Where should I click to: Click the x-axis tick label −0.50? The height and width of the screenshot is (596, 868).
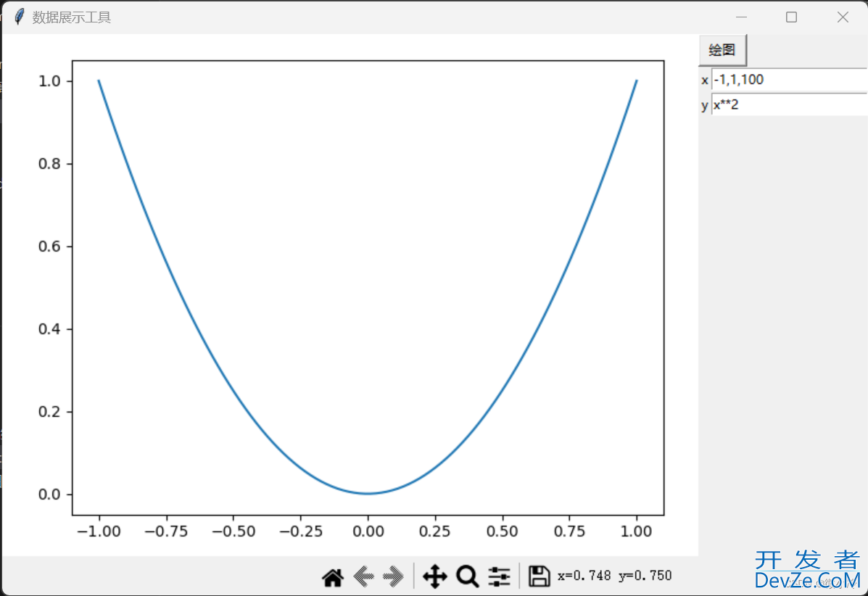click(x=233, y=531)
